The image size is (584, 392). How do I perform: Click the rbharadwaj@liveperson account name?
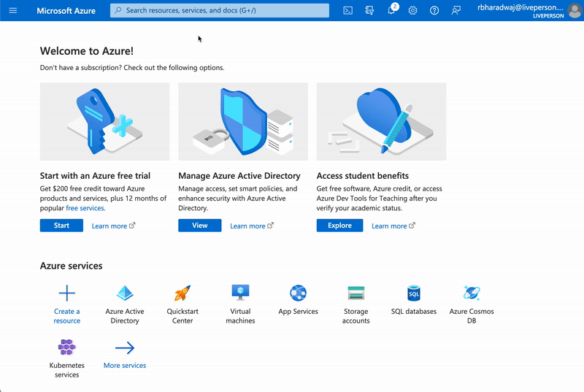point(520,7)
